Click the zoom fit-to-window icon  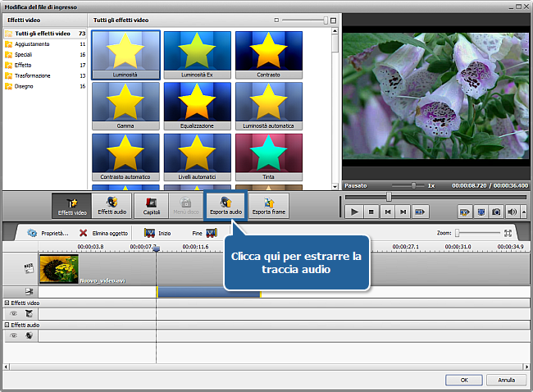508,233
